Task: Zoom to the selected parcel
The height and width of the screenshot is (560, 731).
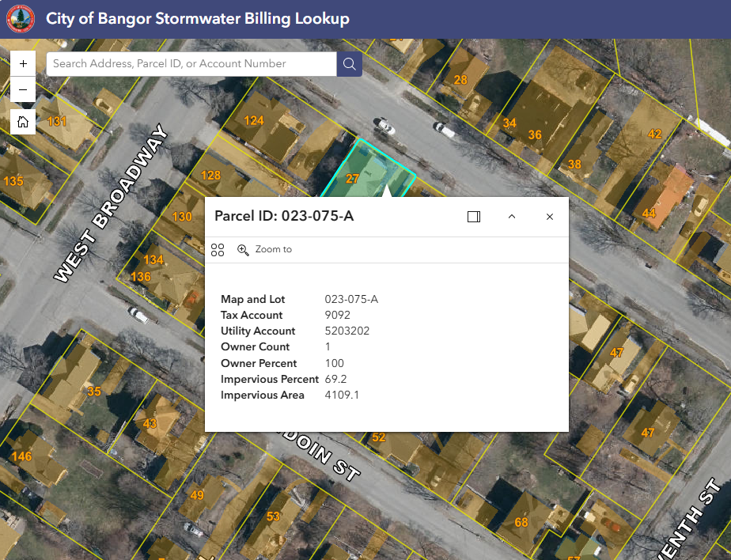Action: (265, 250)
